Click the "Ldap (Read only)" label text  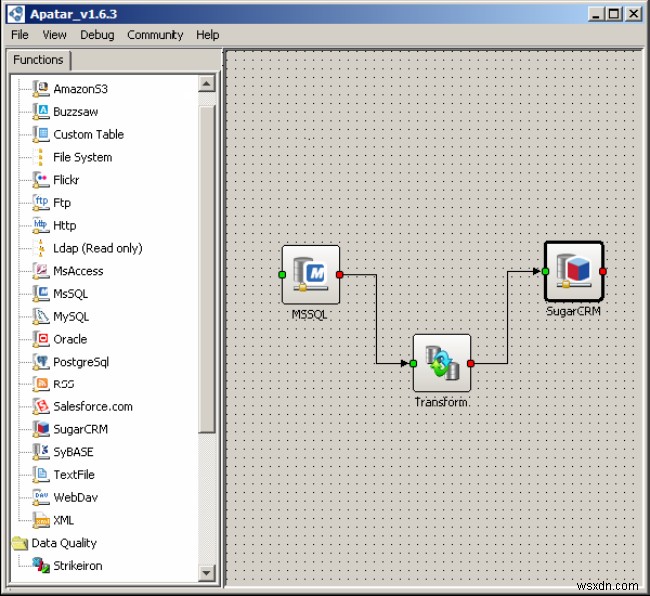[98, 248]
